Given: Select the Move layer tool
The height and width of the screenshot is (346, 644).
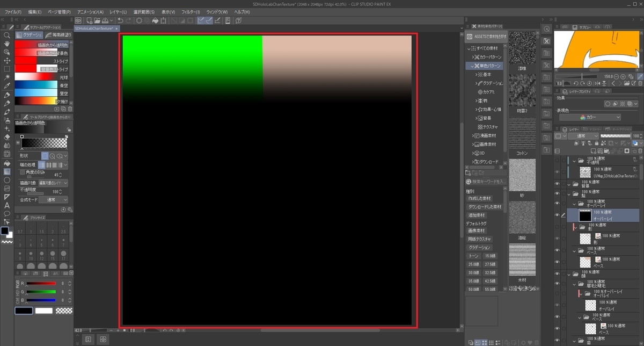Looking at the screenshot, I should pyautogui.click(x=7, y=61).
